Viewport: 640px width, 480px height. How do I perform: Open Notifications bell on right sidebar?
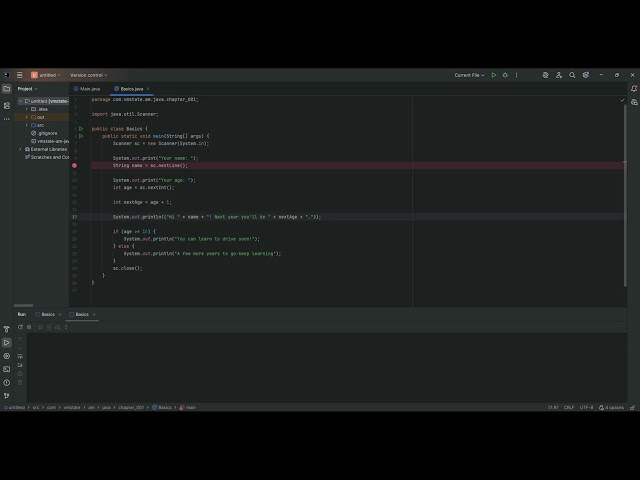coord(634,89)
